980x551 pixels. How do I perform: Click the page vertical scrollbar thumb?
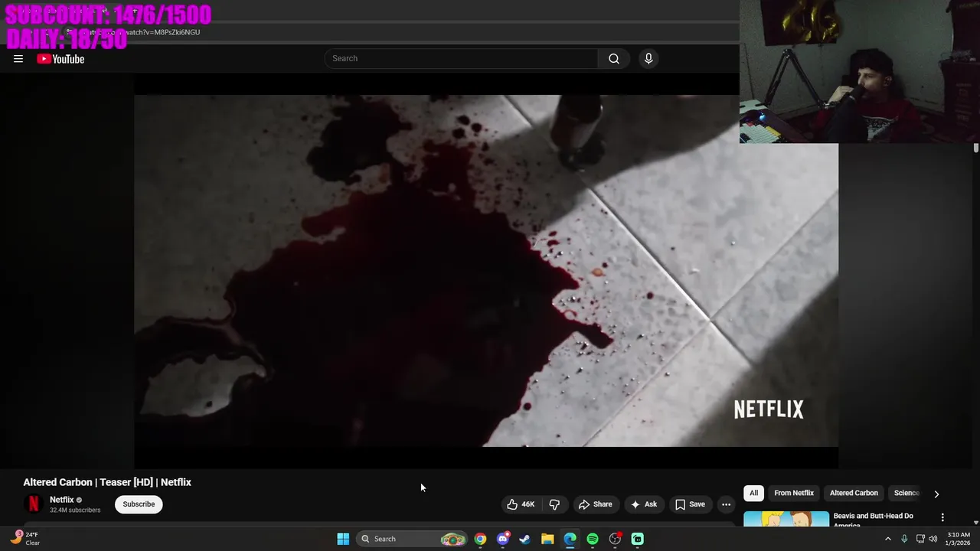(975, 148)
